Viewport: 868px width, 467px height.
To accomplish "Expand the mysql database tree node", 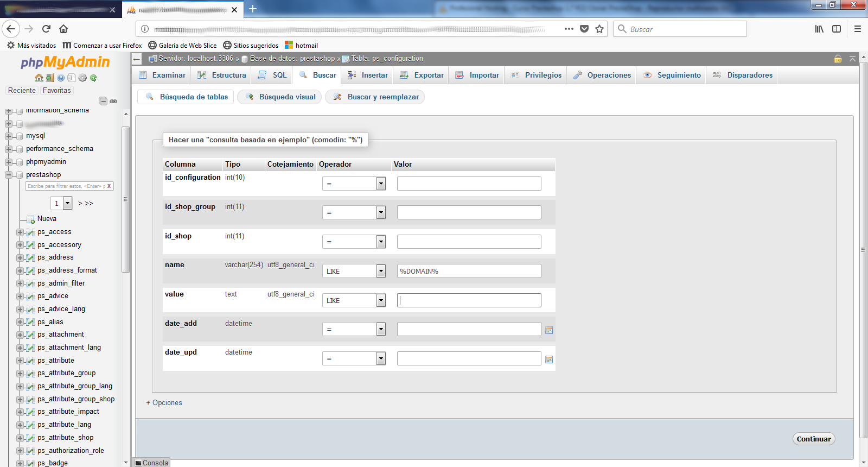I will pos(9,136).
